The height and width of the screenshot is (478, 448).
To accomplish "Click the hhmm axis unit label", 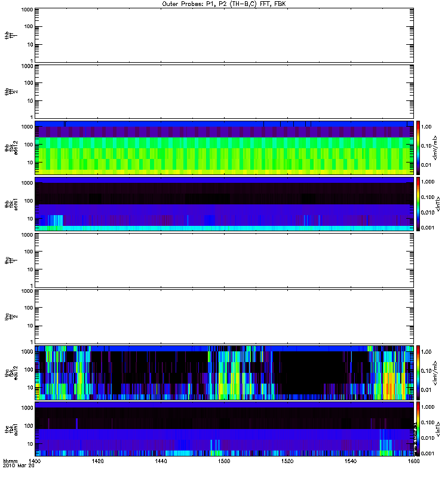I will pos(10,461).
